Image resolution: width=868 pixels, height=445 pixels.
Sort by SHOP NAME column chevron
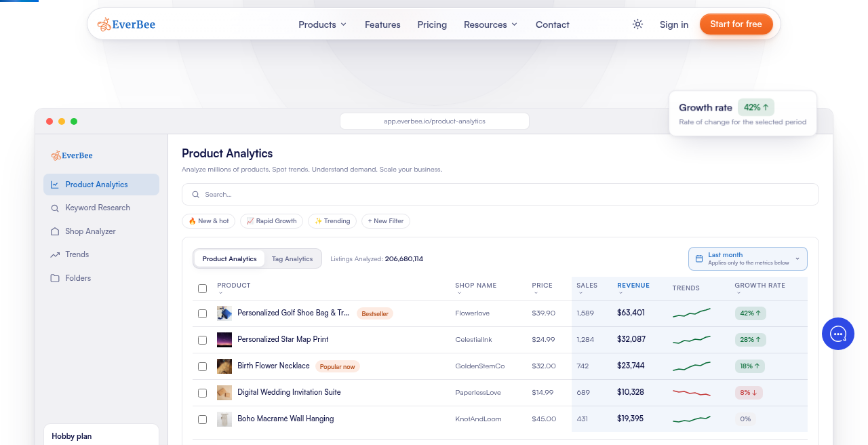(x=458, y=293)
